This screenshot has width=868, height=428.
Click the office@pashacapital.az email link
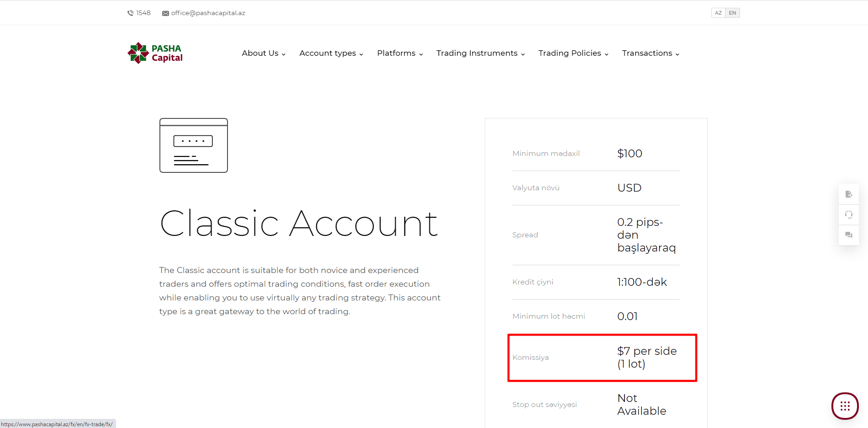pos(208,13)
